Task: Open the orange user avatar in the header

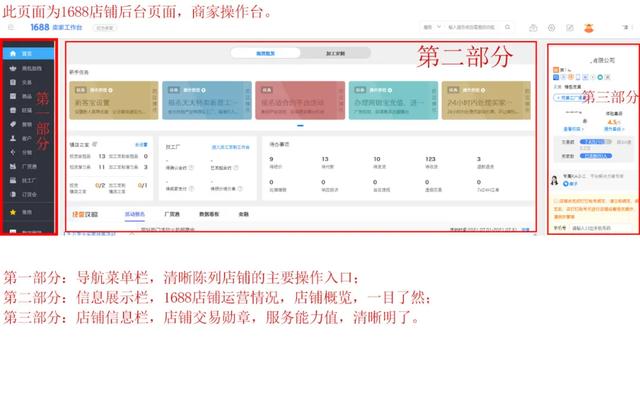Action: tap(589, 28)
